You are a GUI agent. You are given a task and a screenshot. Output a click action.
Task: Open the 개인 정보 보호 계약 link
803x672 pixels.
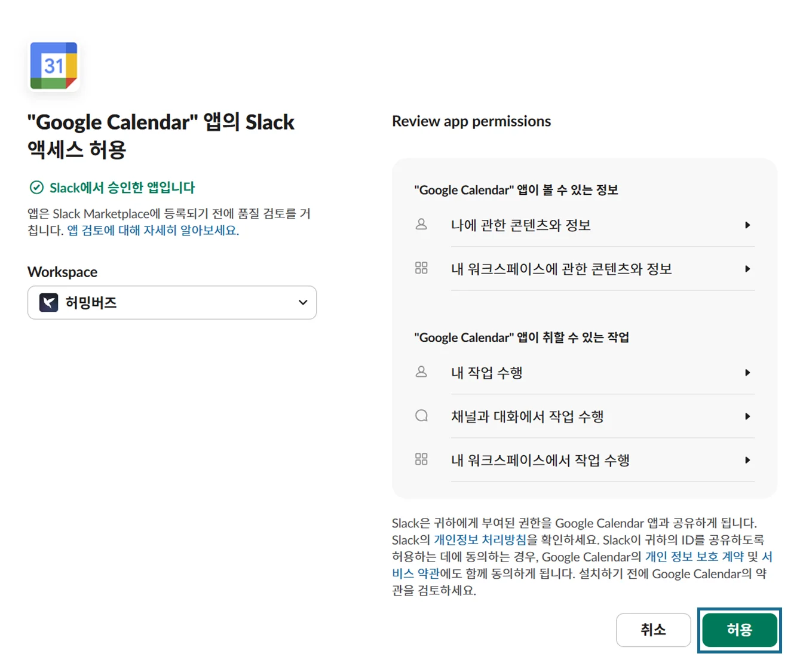[694, 557]
